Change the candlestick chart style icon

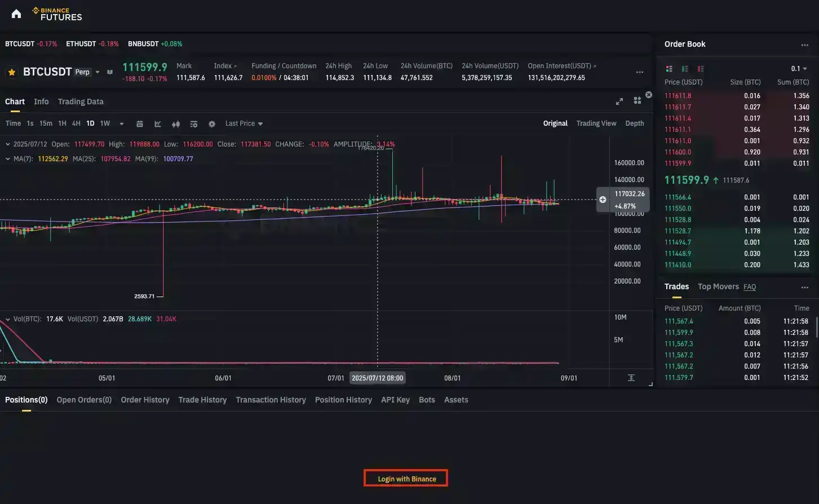tap(176, 123)
